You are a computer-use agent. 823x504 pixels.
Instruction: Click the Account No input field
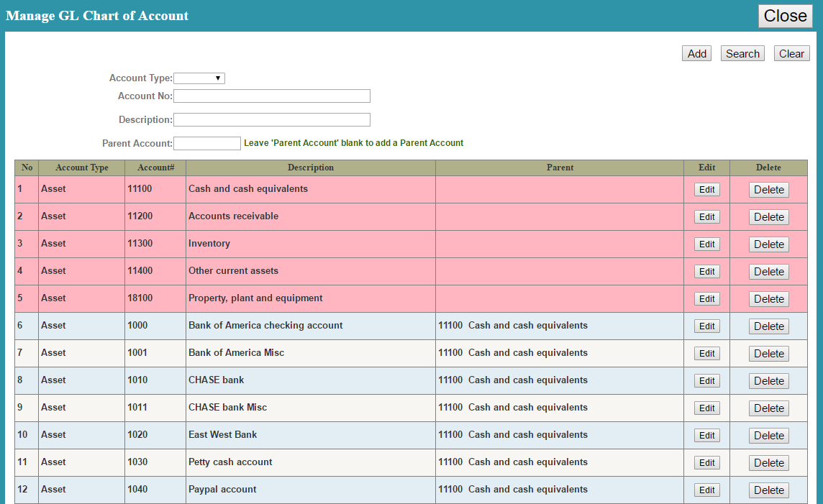[271, 96]
